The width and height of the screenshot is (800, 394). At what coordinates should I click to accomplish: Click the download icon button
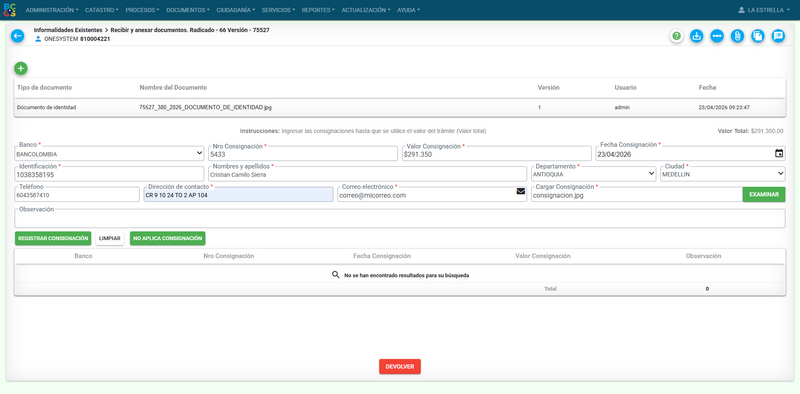tap(696, 36)
